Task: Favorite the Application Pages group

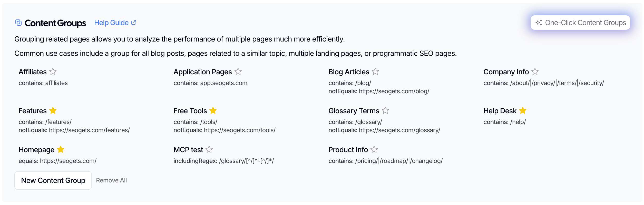Action: 238,71
